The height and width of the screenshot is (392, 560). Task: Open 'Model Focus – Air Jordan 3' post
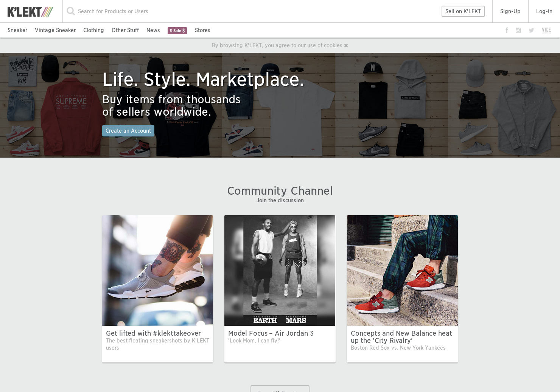coord(271,333)
